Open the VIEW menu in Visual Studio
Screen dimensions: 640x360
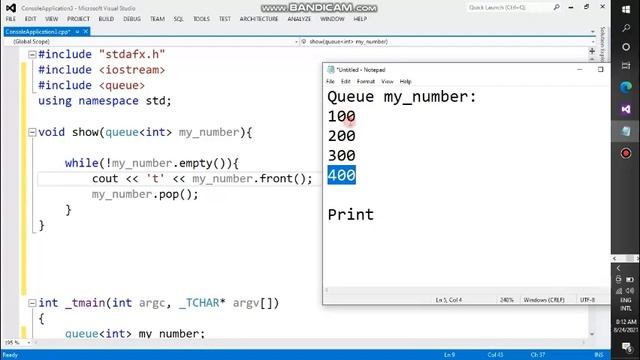click(x=51, y=19)
